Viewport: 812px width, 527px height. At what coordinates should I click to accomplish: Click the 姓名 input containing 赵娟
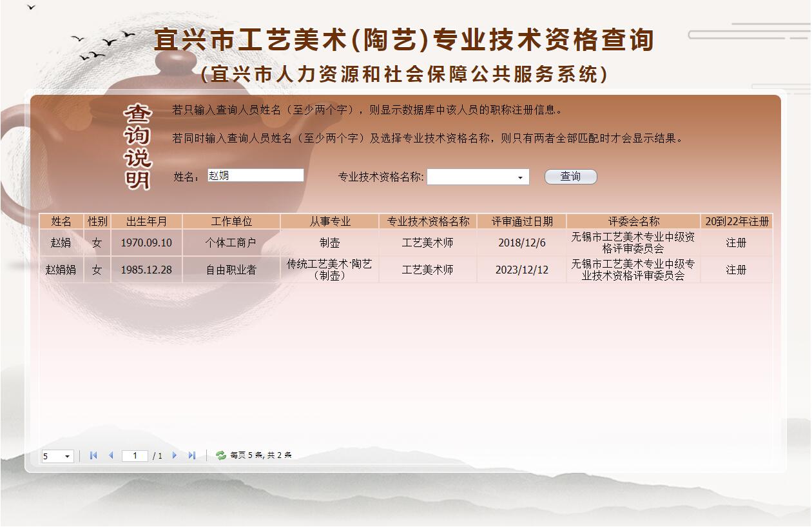[256, 175]
